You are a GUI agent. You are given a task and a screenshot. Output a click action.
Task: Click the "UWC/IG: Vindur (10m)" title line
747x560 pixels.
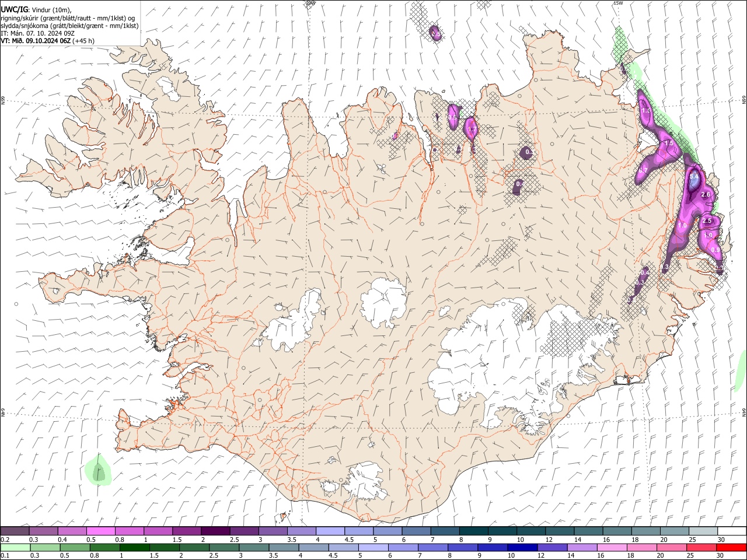tap(35, 10)
